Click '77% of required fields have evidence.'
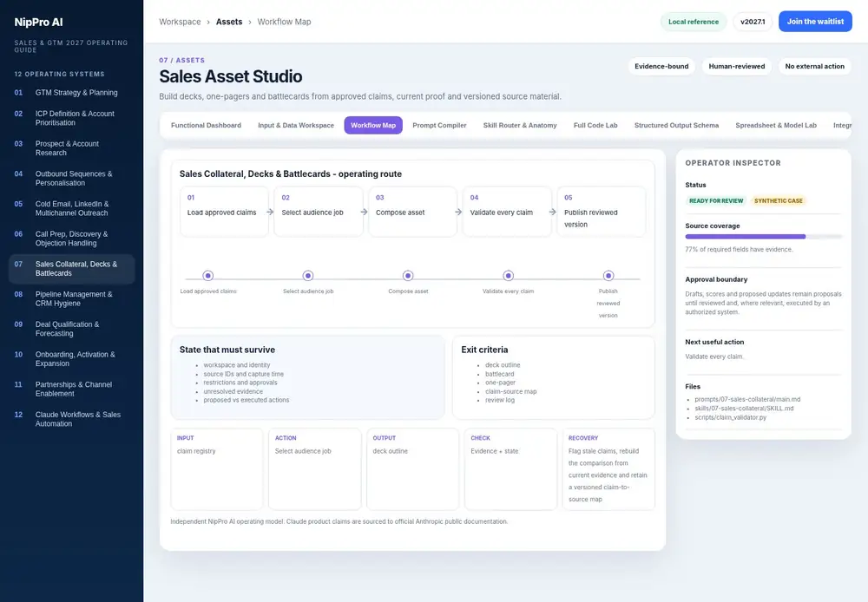This screenshot has height=602, width=868. tap(739, 250)
